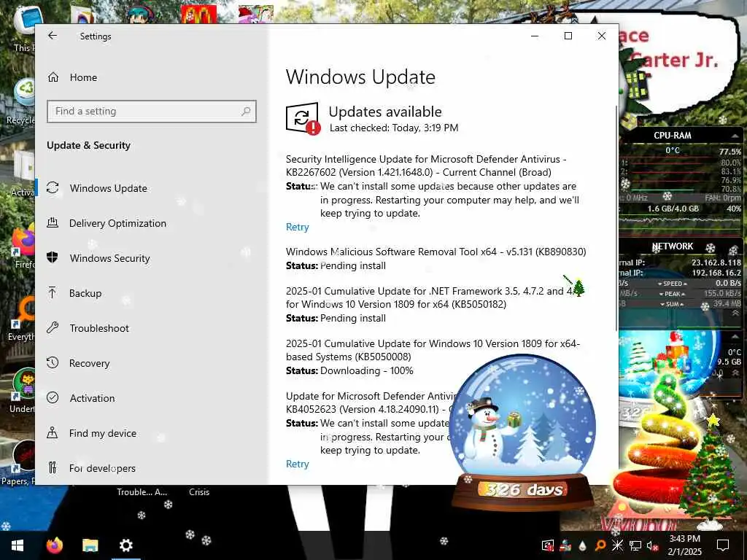747x560 pixels.
Task: Click the KB5050008 cumulative update entry
Action: click(x=433, y=350)
